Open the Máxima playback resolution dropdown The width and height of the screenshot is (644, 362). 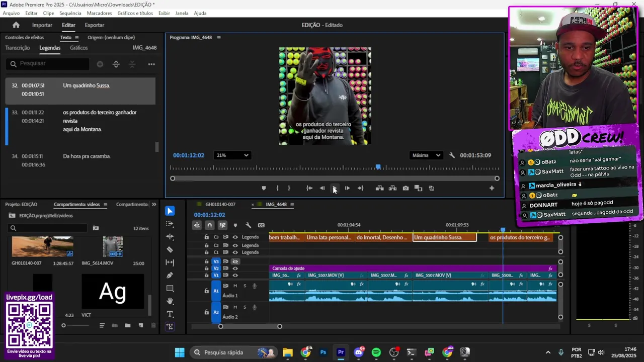pos(426,155)
